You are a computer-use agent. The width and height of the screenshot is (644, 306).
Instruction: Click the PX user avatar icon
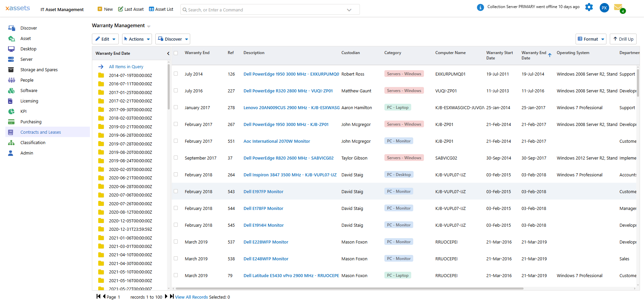(604, 7)
